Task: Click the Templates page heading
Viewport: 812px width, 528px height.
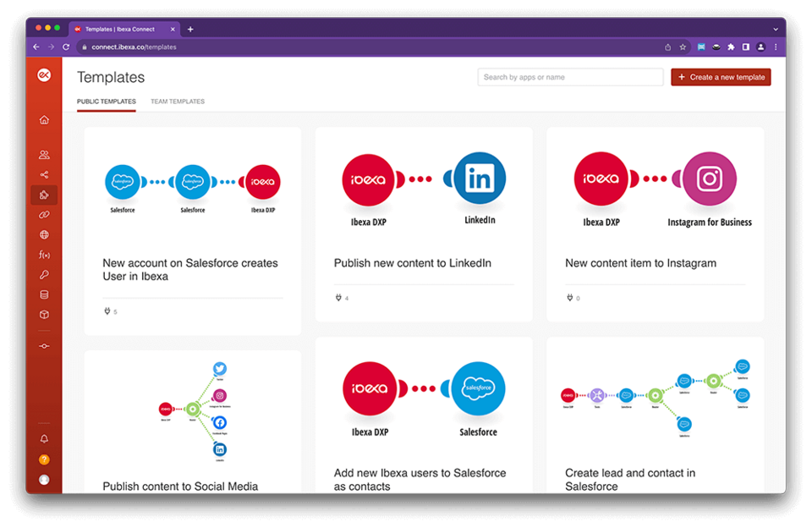Action: pos(111,77)
